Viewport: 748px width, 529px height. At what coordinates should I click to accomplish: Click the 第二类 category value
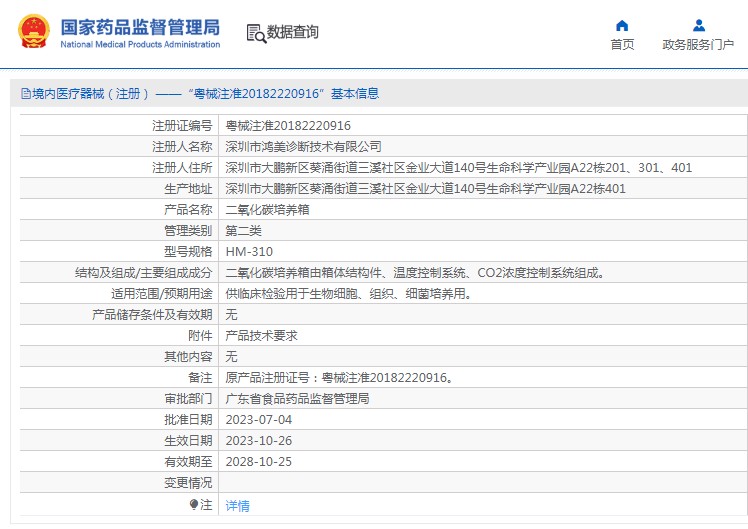(x=243, y=230)
